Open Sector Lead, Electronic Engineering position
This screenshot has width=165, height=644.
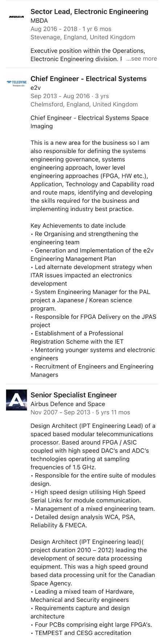pyautogui.click(x=89, y=12)
